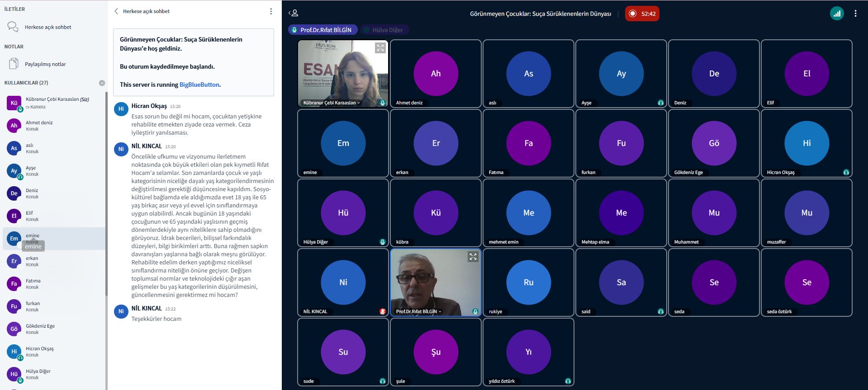This screenshot has width=868, height=390.
Task: Fullscreen Kübranur Çebi Karaaslan's webcam
Action: click(380, 48)
